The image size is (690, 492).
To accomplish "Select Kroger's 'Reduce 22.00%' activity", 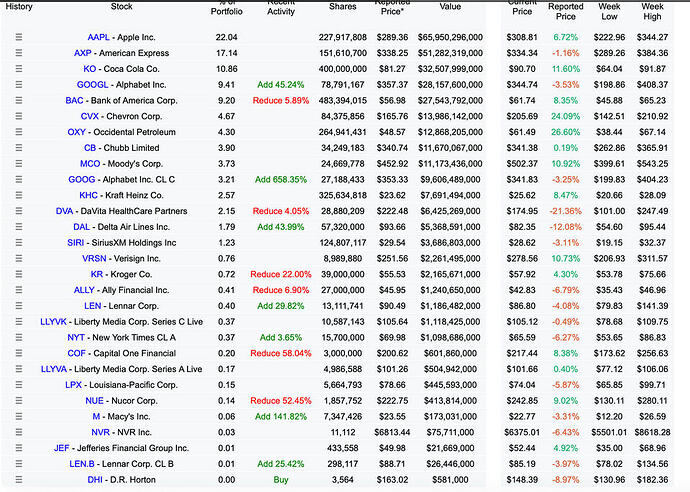I will tap(281, 274).
